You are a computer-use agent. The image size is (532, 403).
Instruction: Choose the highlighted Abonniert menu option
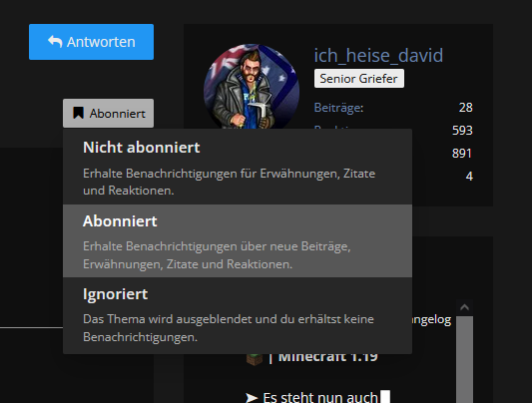click(x=238, y=240)
